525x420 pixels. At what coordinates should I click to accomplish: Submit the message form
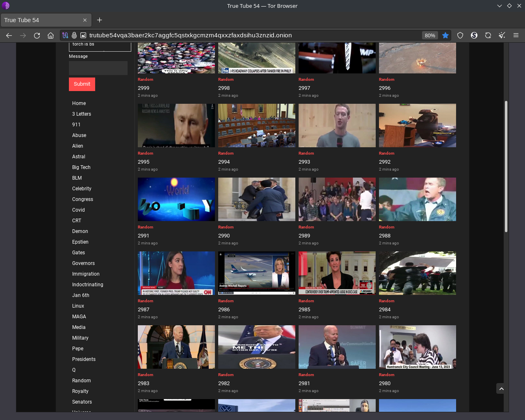[x=82, y=84]
